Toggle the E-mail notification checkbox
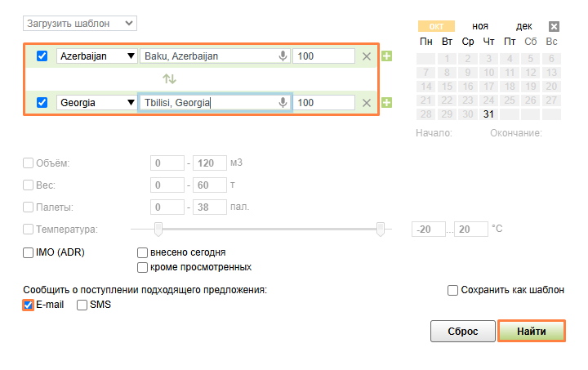This screenshot has height=370, width=588. point(29,305)
